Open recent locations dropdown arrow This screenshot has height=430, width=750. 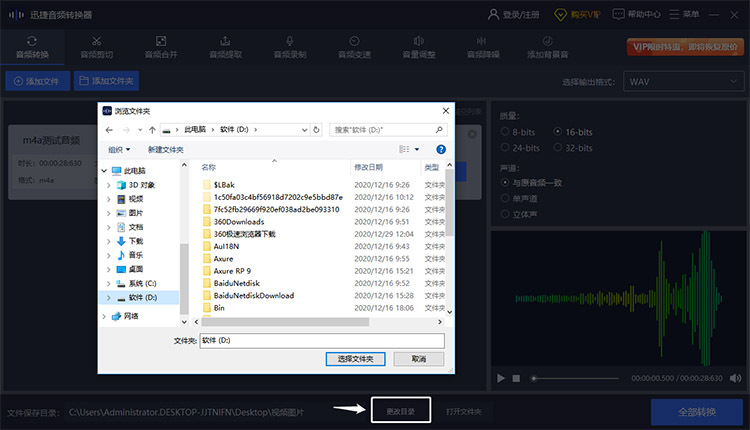(140, 130)
